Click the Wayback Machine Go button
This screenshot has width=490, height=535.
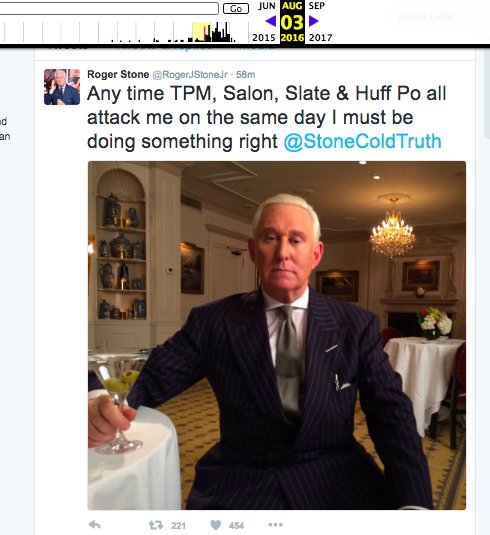[x=236, y=9]
